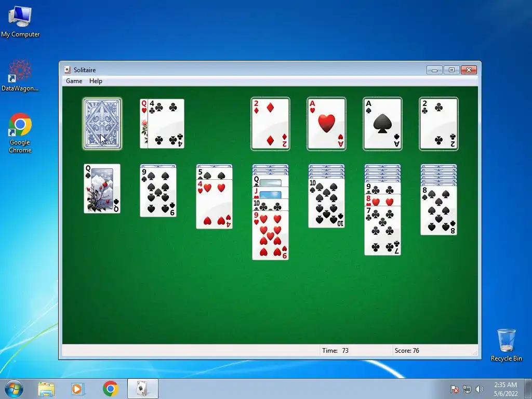Viewport: 532px width, 399px height.
Task: Click the Solitaire taskbar button
Action: [x=143, y=389]
